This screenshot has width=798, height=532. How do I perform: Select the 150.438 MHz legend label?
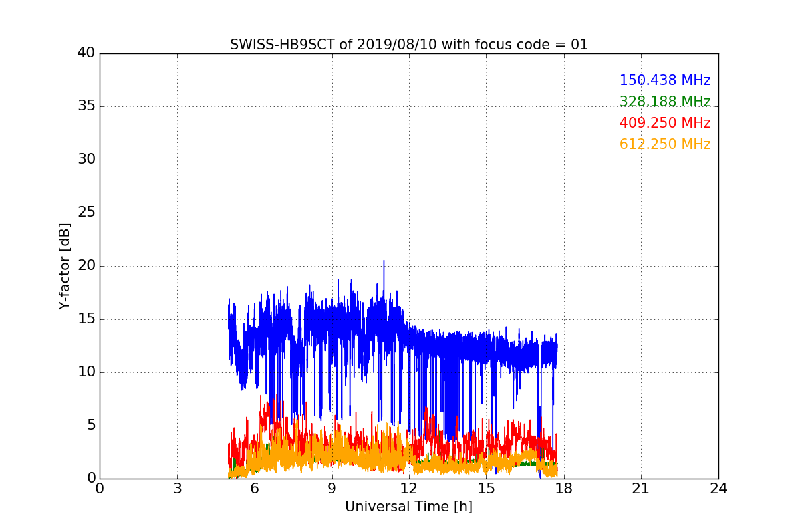(x=665, y=80)
